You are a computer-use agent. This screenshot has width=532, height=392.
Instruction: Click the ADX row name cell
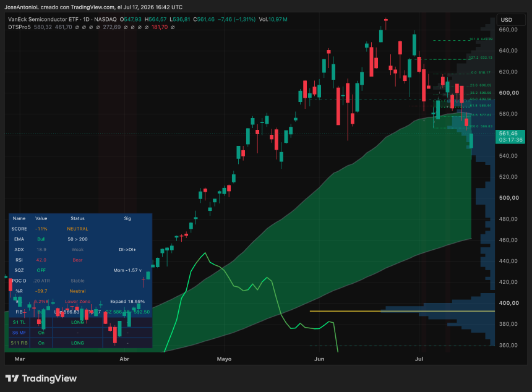click(19, 250)
